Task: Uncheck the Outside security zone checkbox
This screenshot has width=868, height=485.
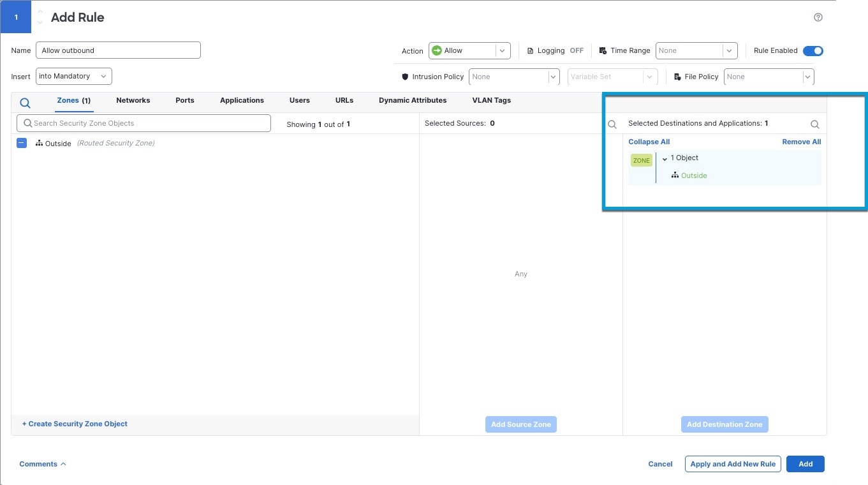Action: [21, 143]
